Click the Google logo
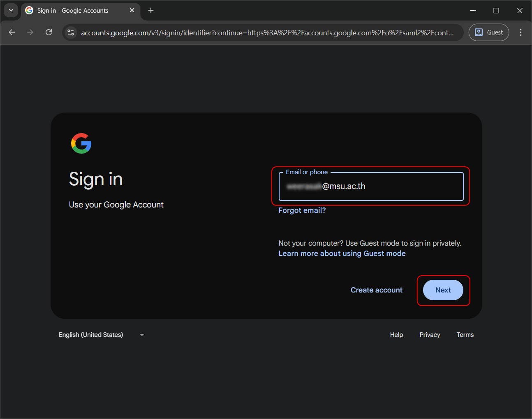Image resolution: width=532 pixels, height=419 pixels. (81, 143)
